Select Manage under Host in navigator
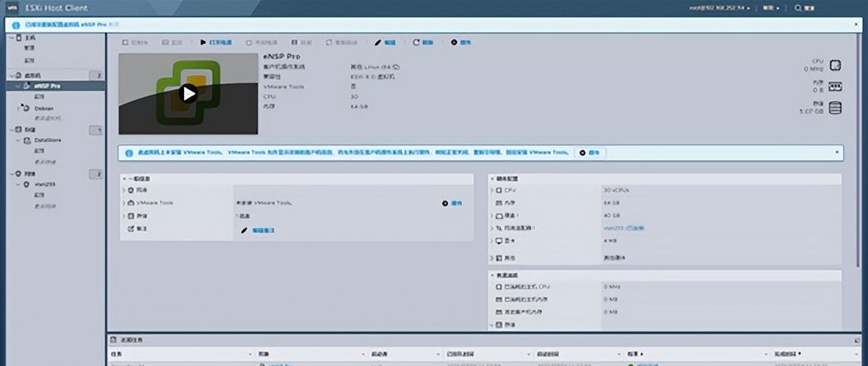The height and width of the screenshot is (366, 868). click(x=29, y=48)
